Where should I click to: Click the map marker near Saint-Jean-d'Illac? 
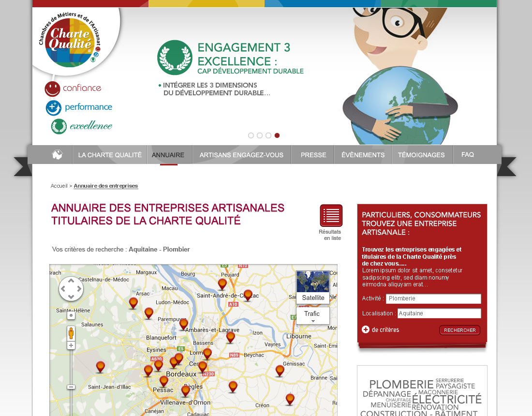click(100, 367)
